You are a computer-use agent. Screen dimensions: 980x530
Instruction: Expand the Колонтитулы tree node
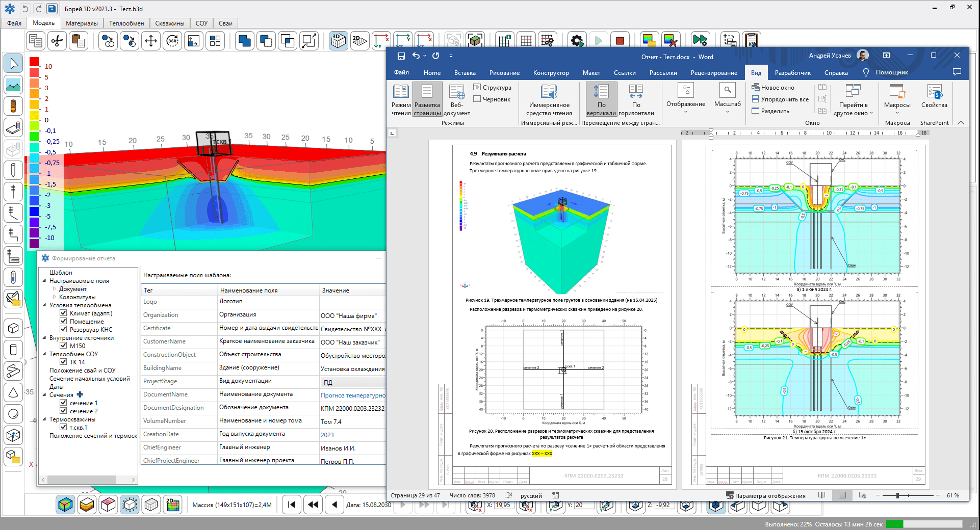[x=55, y=297]
